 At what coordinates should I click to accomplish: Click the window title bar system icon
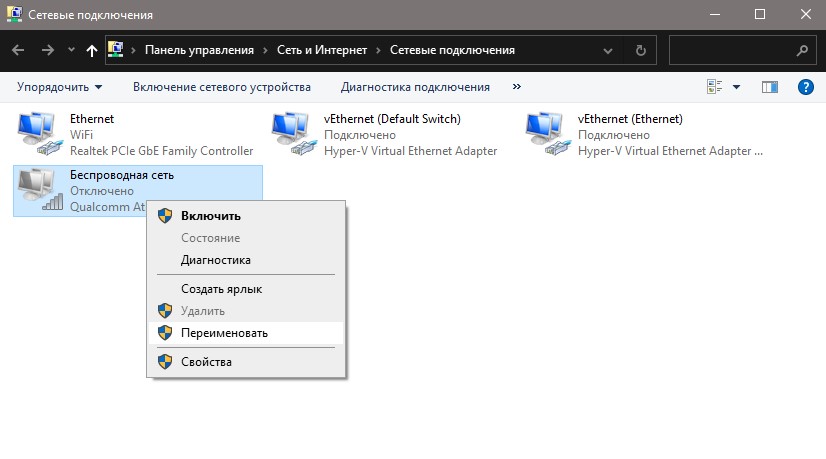(x=14, y=14)
